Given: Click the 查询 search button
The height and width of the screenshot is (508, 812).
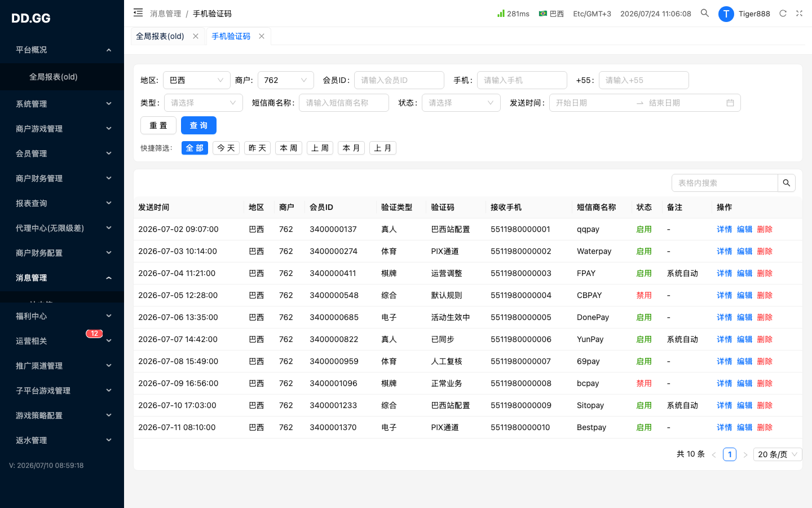Looking at the screenshot, I should (x=198, y=125).
